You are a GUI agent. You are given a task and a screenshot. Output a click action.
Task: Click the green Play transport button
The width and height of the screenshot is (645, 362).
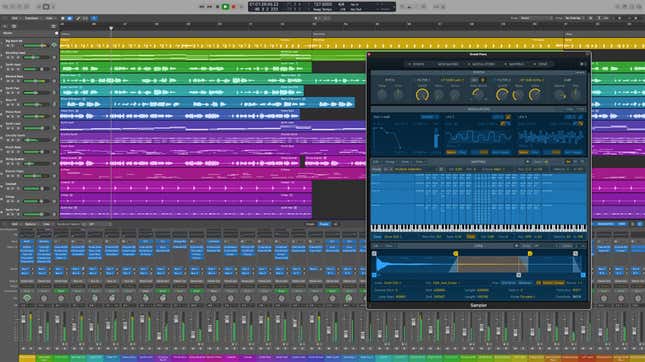coord(225,7)
